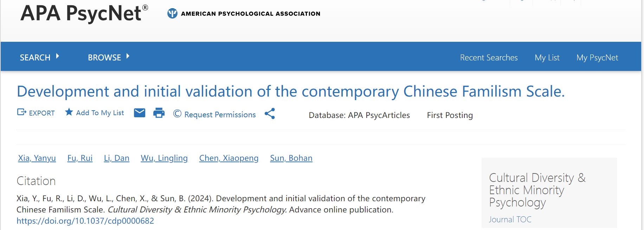Follow the DOI link for the article
The width and height of the screenshot is (644, 230).
coord(85,221)
